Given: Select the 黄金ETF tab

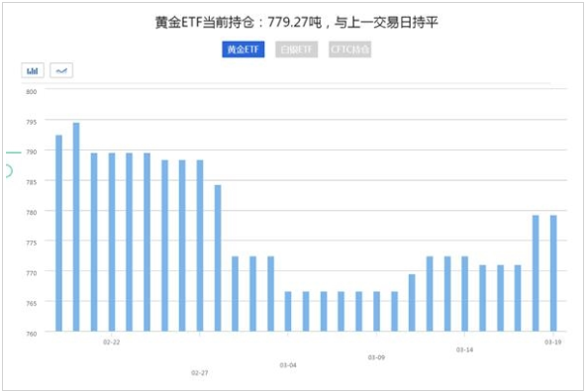Looking at the screenshot, I should coord(243,49).
